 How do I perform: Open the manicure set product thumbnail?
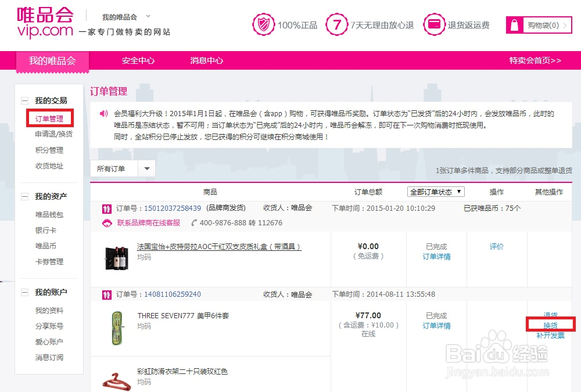point(117,328)
